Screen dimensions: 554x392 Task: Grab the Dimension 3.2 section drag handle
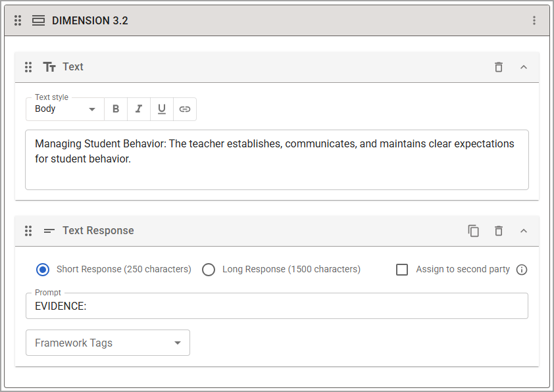pyautogui.click(x=18, y=20)
